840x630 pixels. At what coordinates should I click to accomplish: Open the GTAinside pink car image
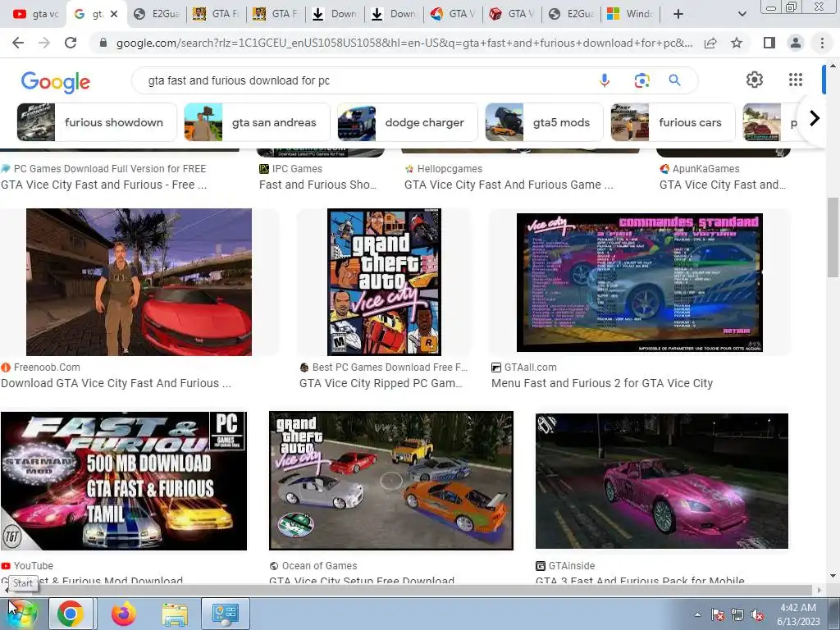(x=662, y=481)
